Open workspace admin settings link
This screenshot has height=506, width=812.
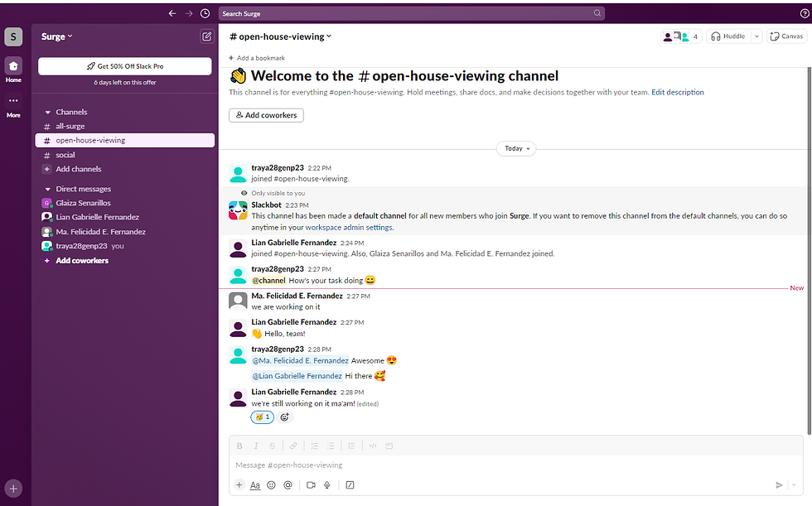pyautogui.click(x=349, y=228)
